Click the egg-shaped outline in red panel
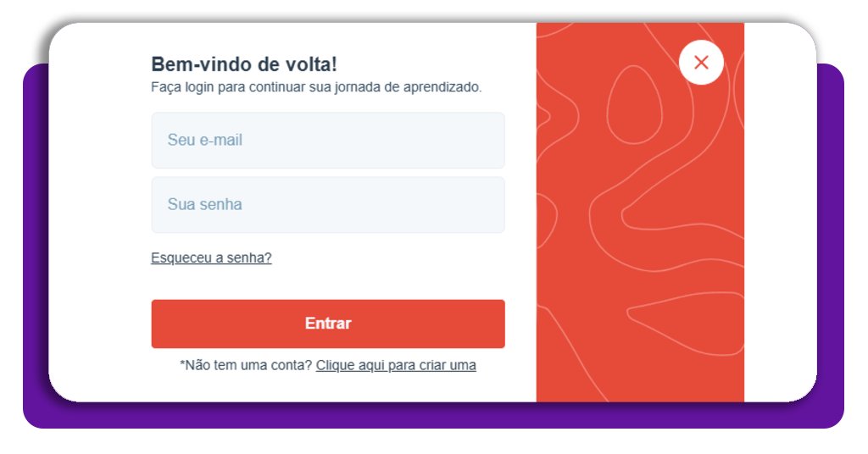Screen dimensions: 868x454 [x=634, y=105]
